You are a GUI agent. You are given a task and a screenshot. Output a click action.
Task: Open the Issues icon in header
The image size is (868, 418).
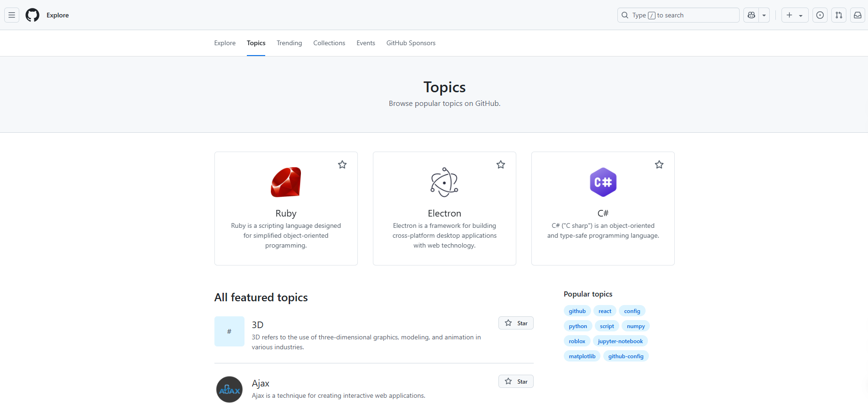[x=820, y=15]
